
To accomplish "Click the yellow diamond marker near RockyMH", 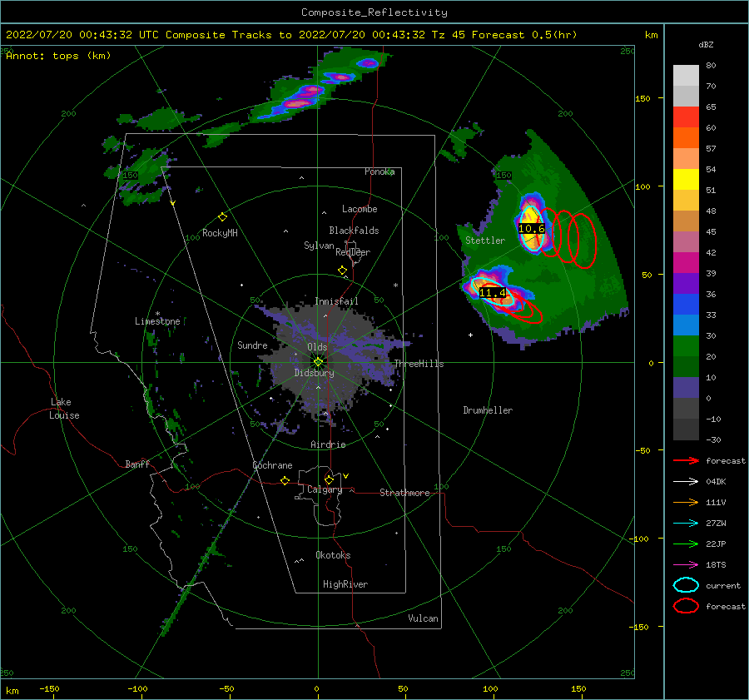I will click(x=222, y=217).
